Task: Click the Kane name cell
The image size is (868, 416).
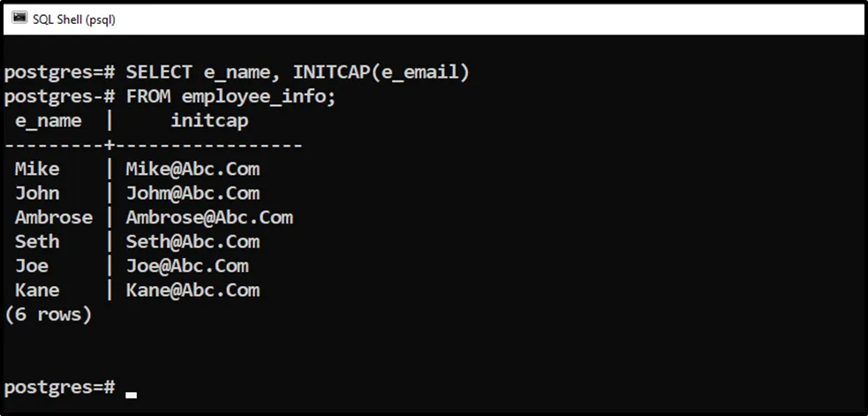Action: (x=37, y=290)
